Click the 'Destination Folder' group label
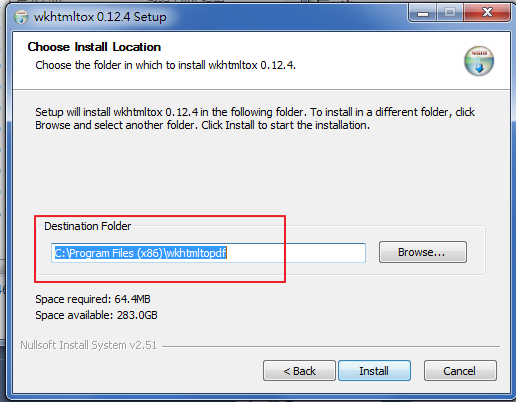 (88, 226)
